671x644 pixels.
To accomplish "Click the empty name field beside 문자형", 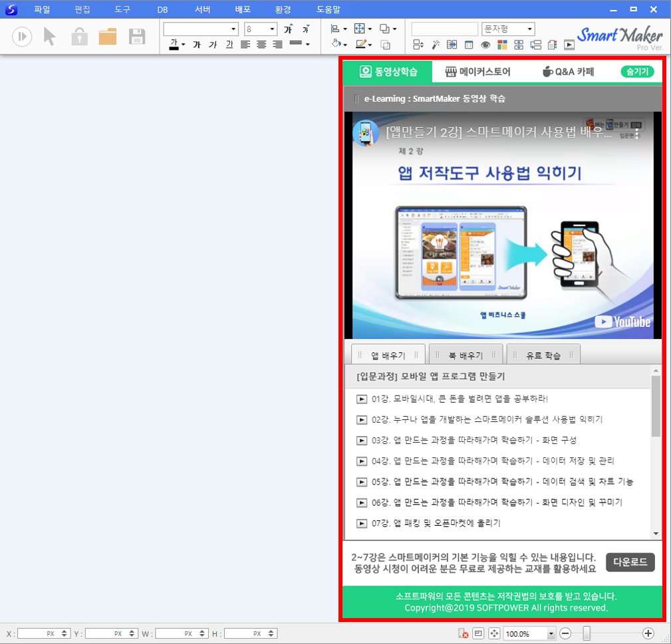I will pyautogui.click(x=445, y=29).
